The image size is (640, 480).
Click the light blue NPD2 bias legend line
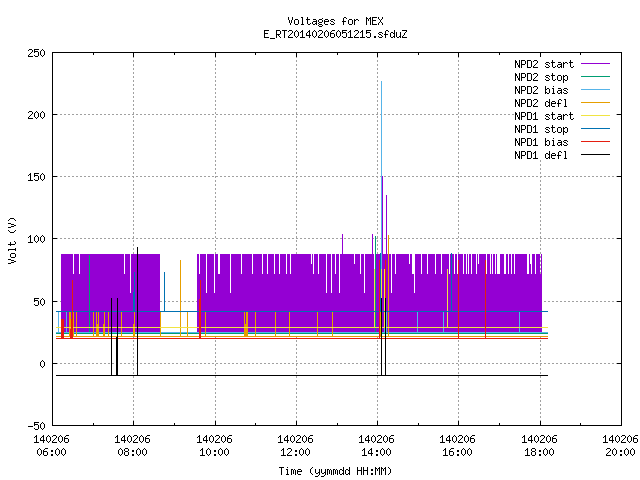tap(595, 90)
